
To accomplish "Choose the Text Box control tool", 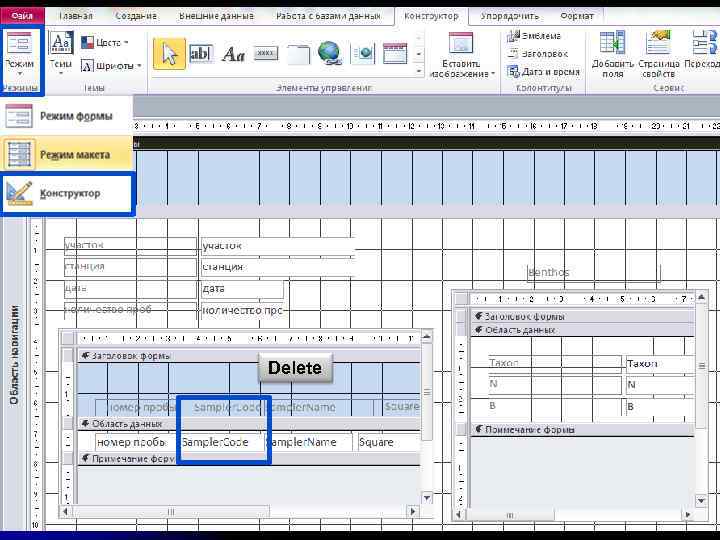I will 201,54.
